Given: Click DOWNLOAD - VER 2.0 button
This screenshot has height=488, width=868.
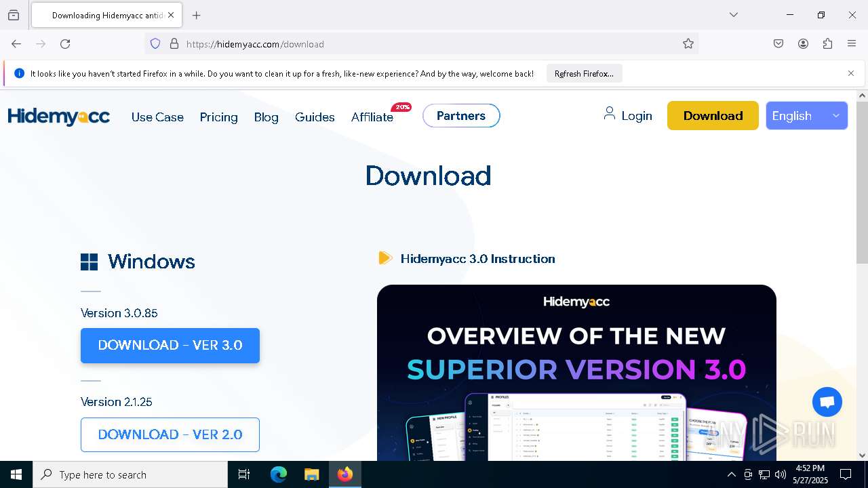Looking at the screenshot, I should (170, 434).
